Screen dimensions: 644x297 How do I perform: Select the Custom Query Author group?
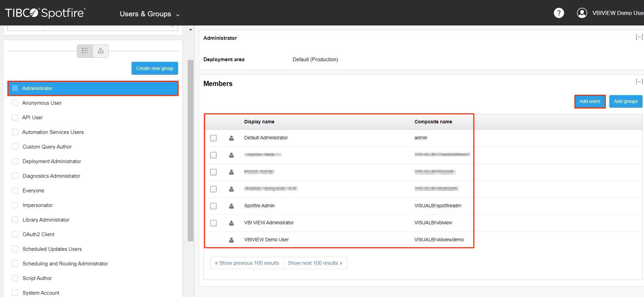(47, 147)
